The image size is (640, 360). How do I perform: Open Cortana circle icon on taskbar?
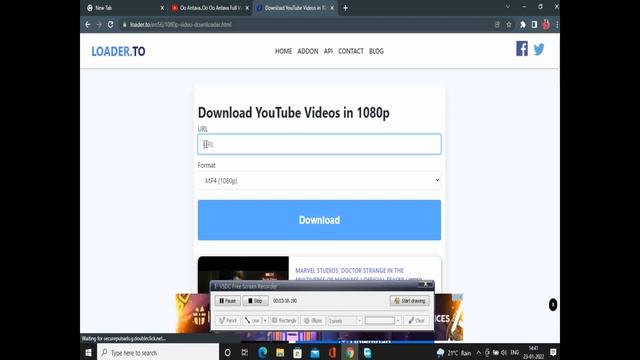tap(227, 353)
